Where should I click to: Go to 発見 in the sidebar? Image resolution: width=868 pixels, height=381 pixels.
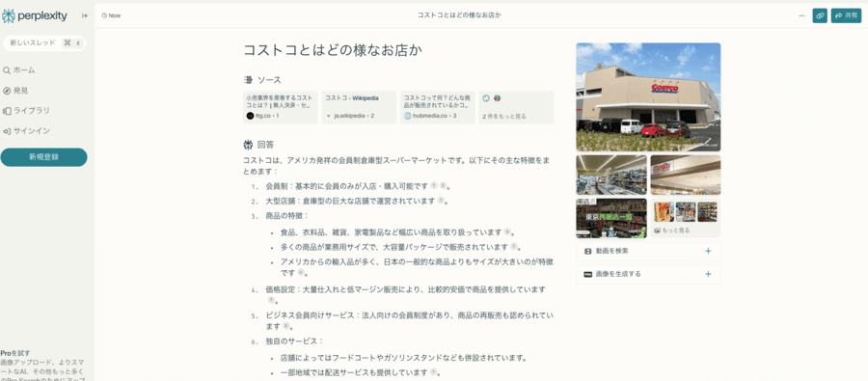pos(15,91)
